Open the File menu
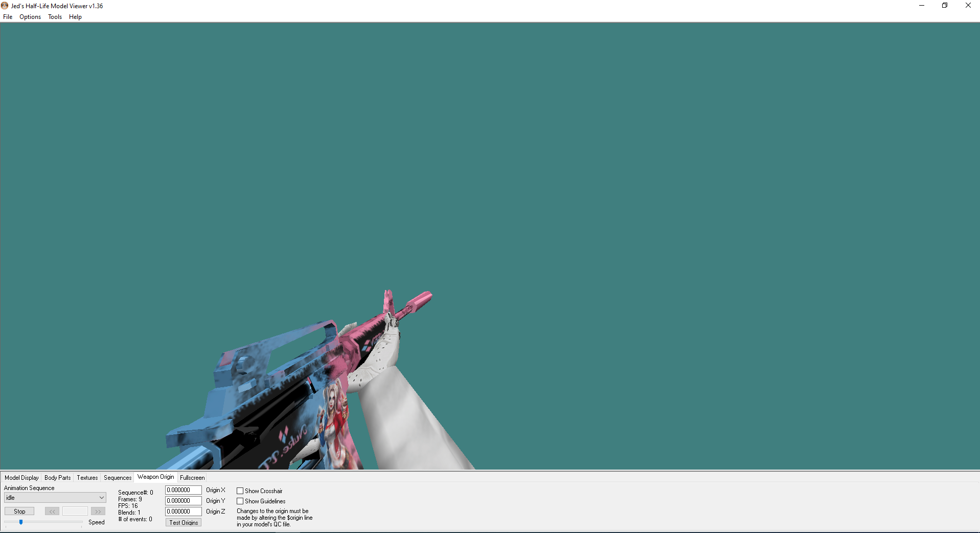The image size is (980, 533). [x=8, y=17]
